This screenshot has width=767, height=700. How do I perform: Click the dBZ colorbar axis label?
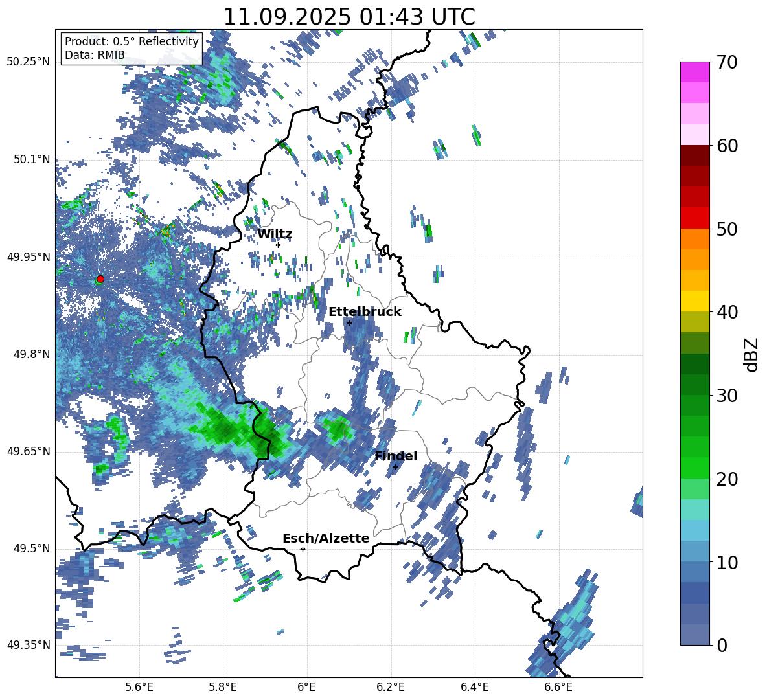[x=751, y=354]
